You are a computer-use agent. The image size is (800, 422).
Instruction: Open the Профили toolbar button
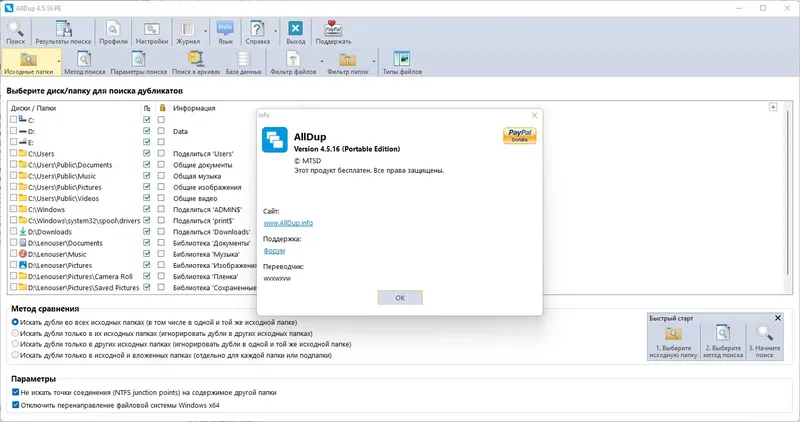[x=113, y=32]
